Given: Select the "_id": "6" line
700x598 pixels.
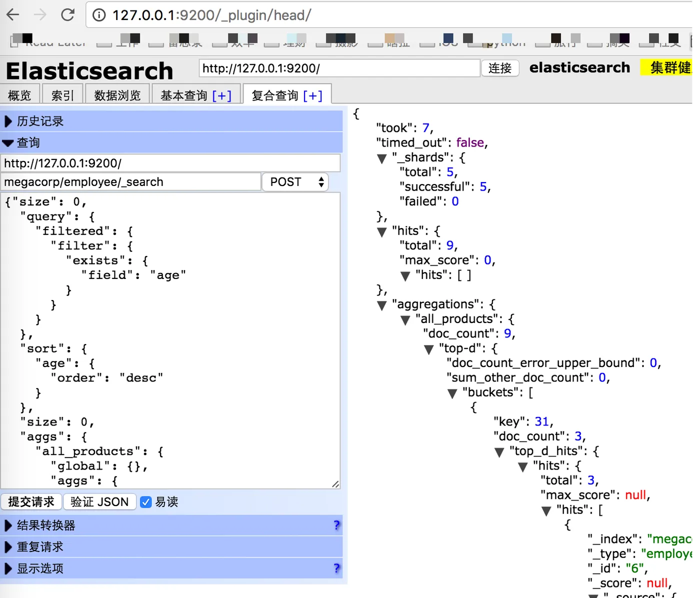Looking at the screenshot, I should pyautogui.click(x=617, y=568).
